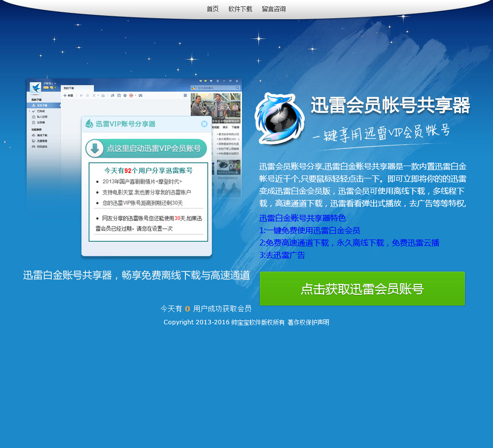Click the heading 迅雷会员帐号共享器

[390, 105]
